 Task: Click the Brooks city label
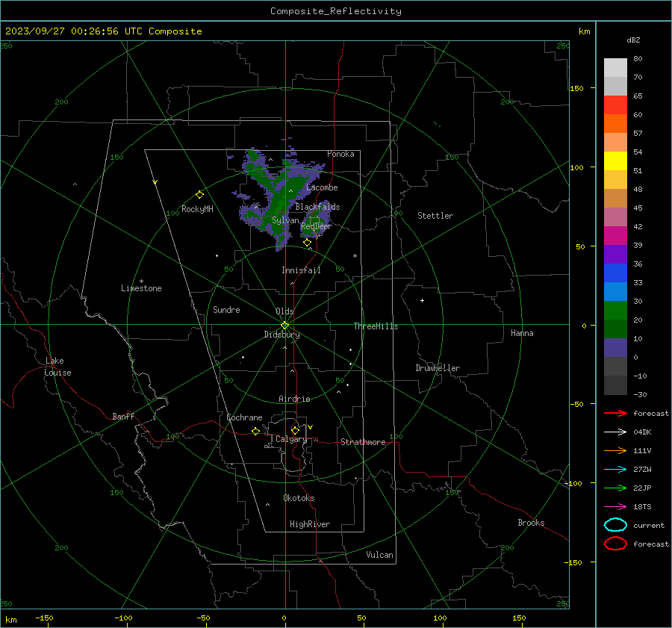(x=531, y=523)
